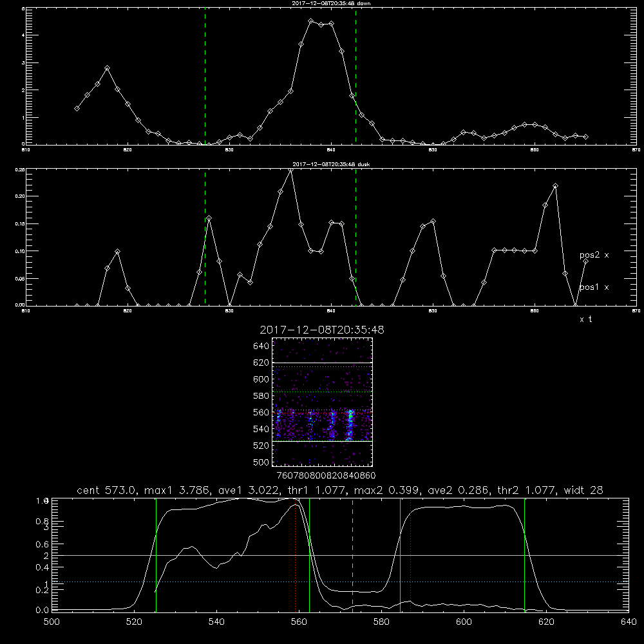
Task: Click the dawn plot title text
Action: point(331,3)
